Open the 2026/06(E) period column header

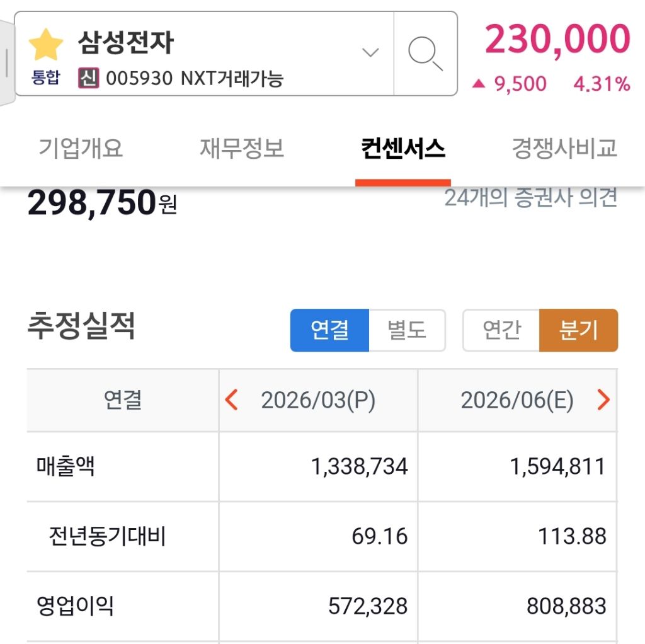[x=517, y=400]
